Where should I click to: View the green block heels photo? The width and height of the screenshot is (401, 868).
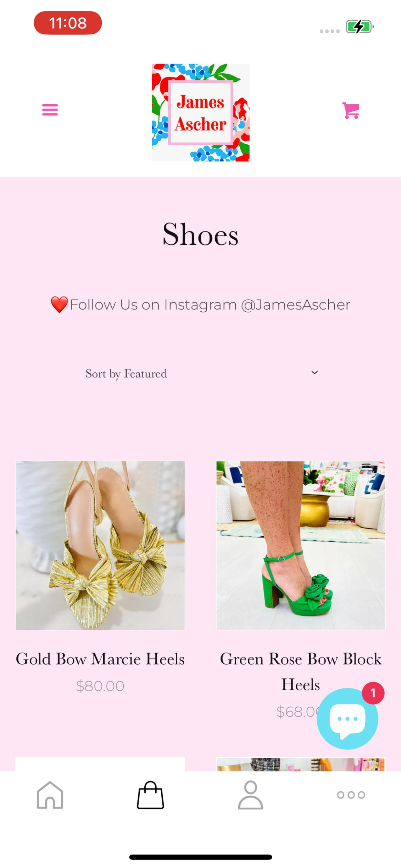tap(301, 545)
